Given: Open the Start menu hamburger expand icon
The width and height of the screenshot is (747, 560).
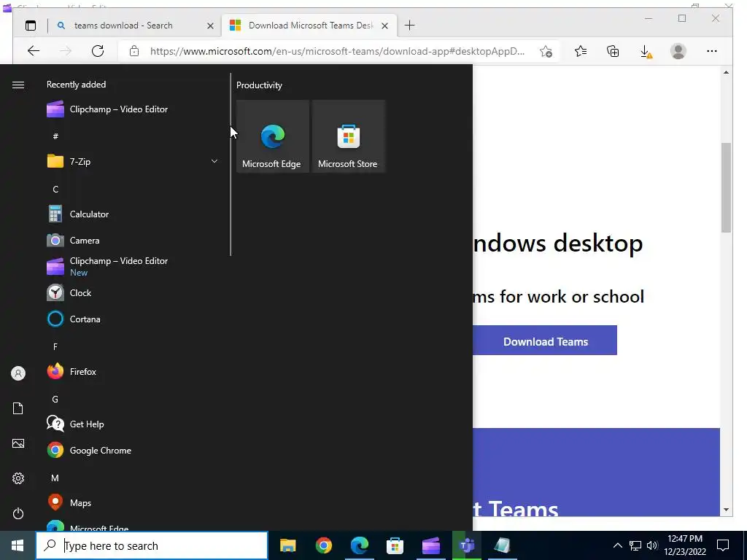Looking at the screenshot, I should [18, 85].
